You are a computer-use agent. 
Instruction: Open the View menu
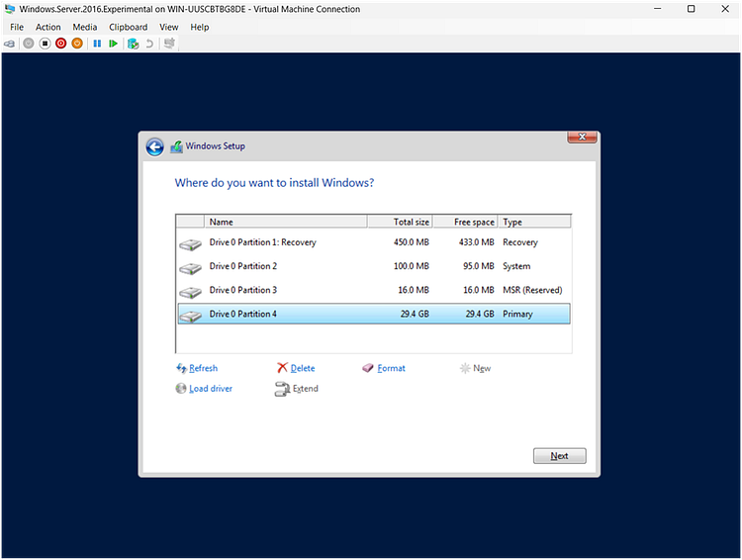point(169,27)
